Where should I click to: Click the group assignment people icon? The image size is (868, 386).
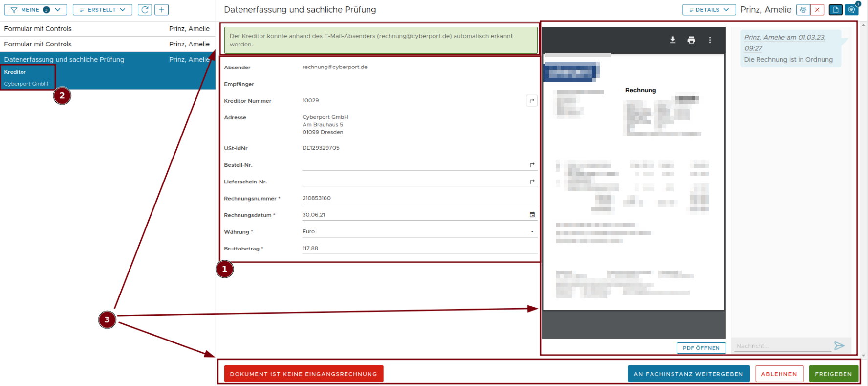[x=803, y=10]
